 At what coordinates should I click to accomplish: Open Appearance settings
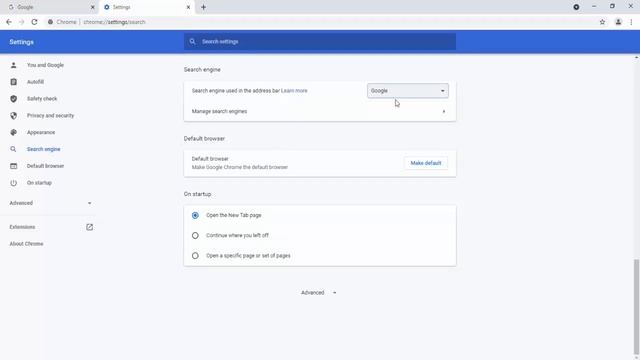(x=41, y=132)
